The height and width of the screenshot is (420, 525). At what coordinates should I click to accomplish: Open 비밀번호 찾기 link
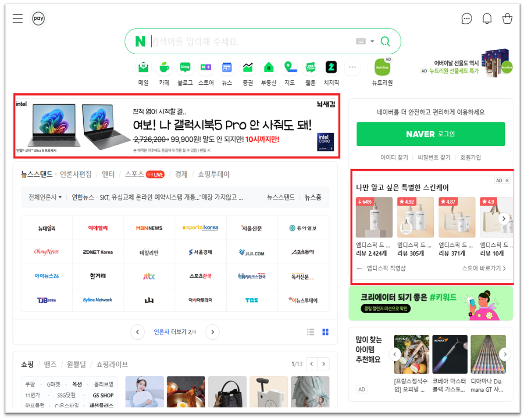pos(434,157)
